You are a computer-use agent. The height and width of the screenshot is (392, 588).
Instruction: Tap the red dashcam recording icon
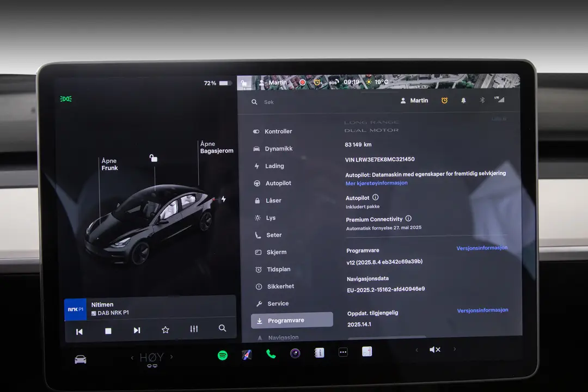click(302, 83)
